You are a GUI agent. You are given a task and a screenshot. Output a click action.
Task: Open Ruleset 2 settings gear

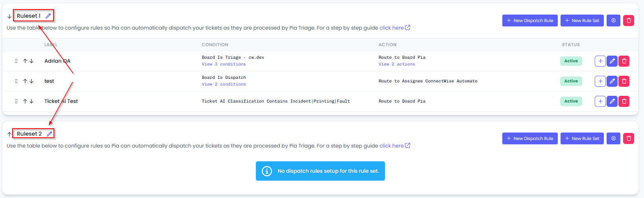[613, 138]
